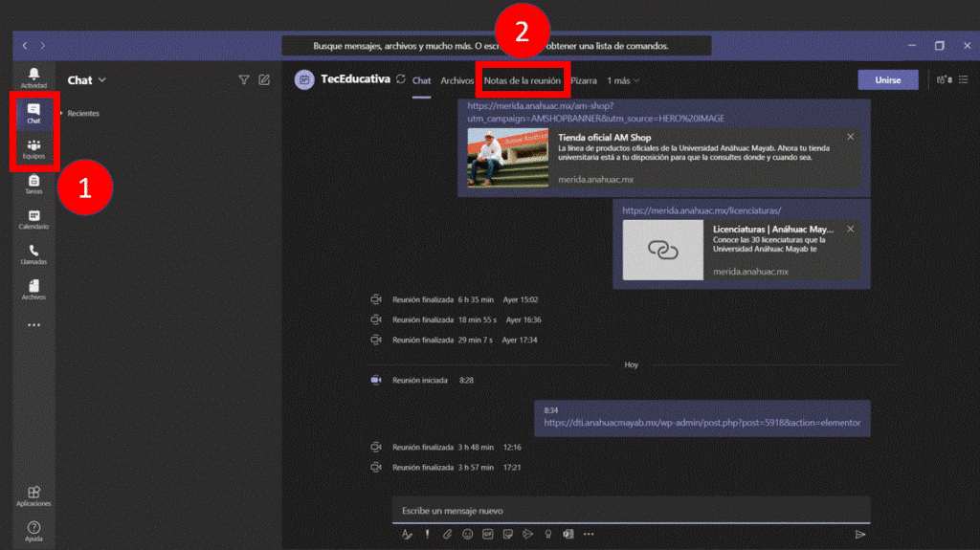Expand the Chat header dropdown

tap(101, 80)
